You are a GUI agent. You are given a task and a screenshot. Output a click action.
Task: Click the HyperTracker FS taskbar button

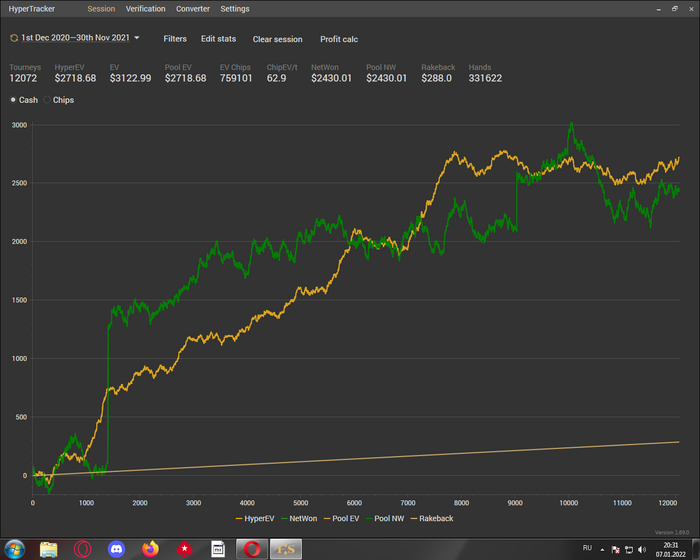pos(286,549)
